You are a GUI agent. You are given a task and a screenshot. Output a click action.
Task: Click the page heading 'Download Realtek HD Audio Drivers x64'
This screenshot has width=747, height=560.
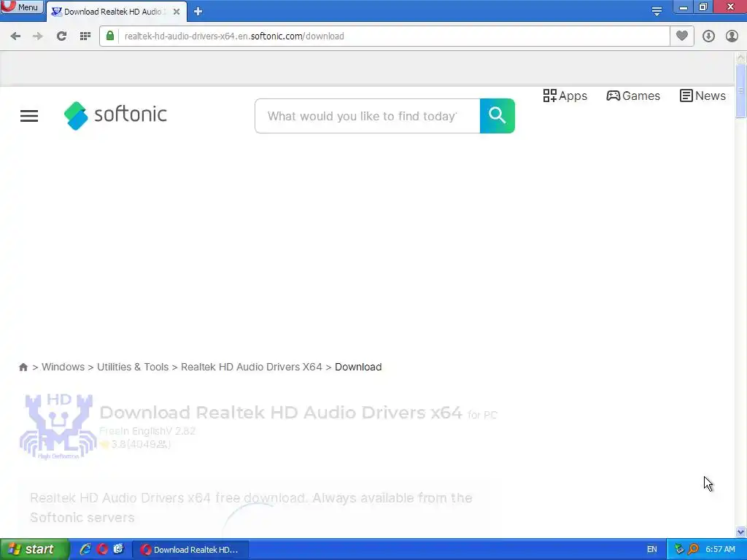tap(281, 413)
